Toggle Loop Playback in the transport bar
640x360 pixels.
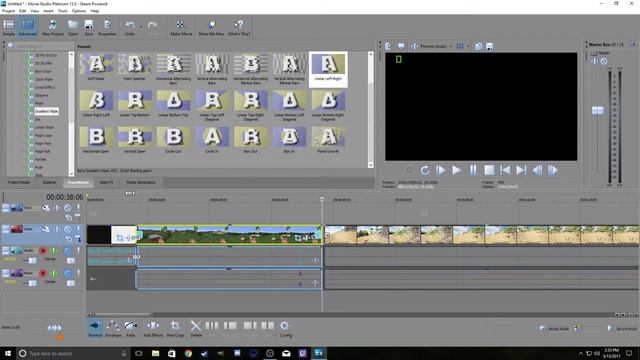[x=424, y=170]
